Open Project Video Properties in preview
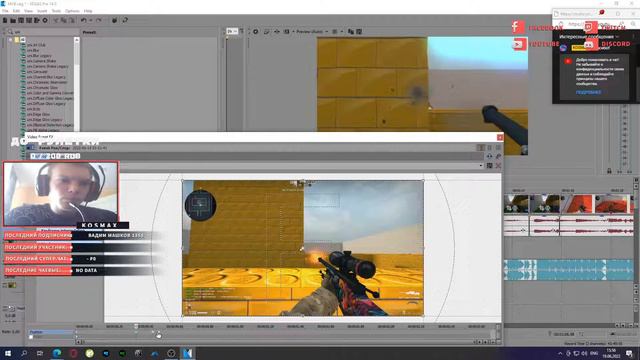 256,31
